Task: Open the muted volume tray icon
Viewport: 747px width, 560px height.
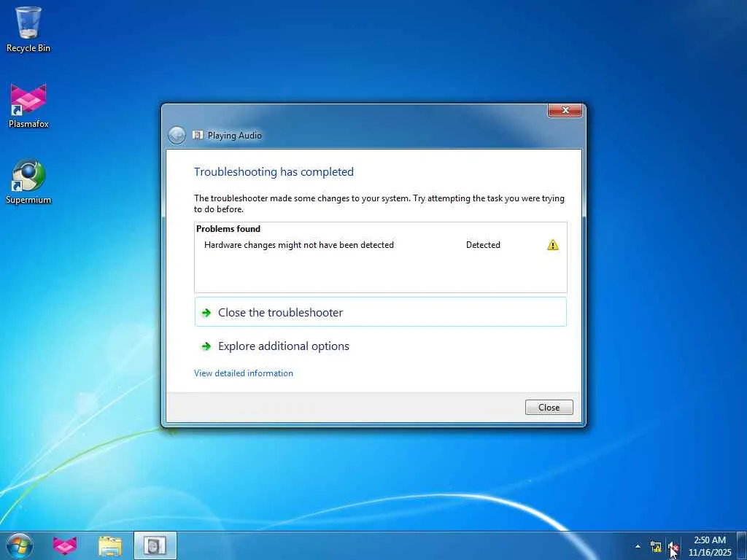Action: [x=673, y=547]
